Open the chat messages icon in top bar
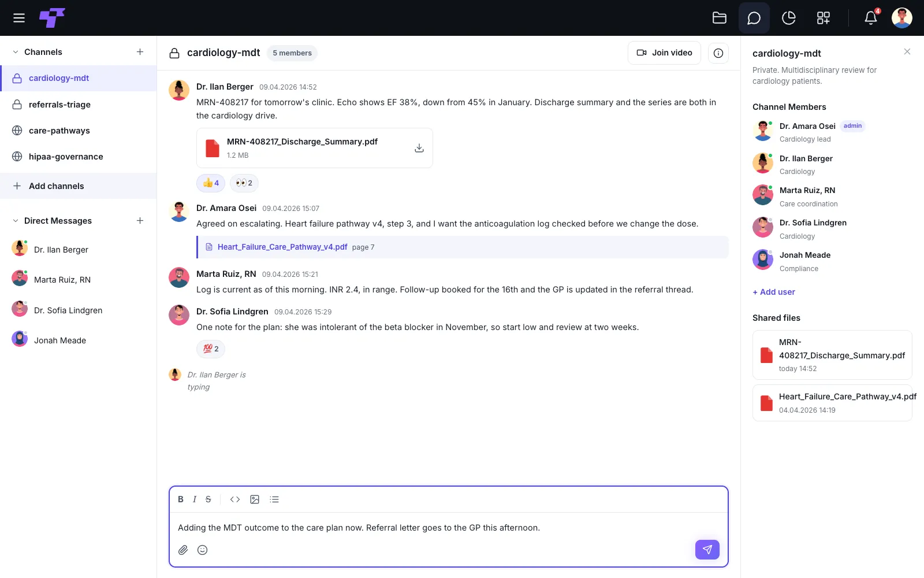The image size is (924, 578). (x=754, y=18)
